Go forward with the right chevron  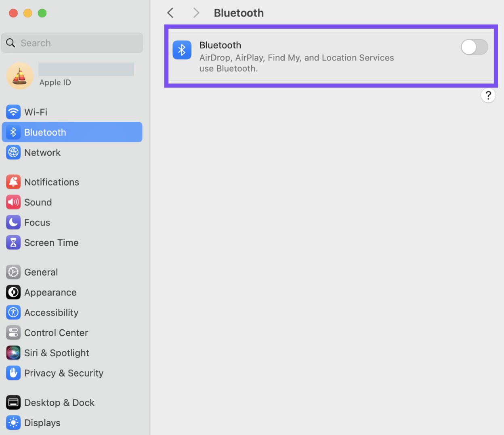coord(196,13)
